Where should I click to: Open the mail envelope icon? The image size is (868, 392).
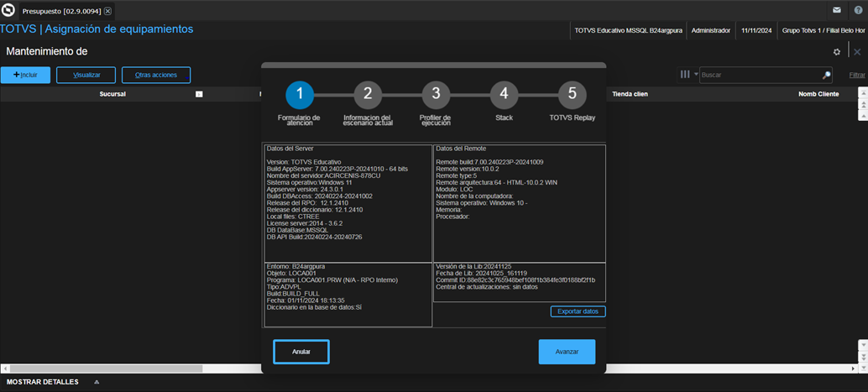tap(837, 10)
